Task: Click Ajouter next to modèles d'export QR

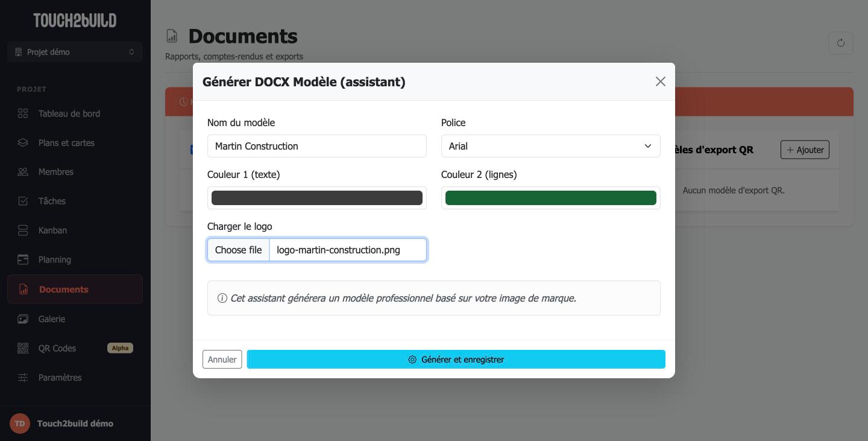Action: [x=805, y=150]
